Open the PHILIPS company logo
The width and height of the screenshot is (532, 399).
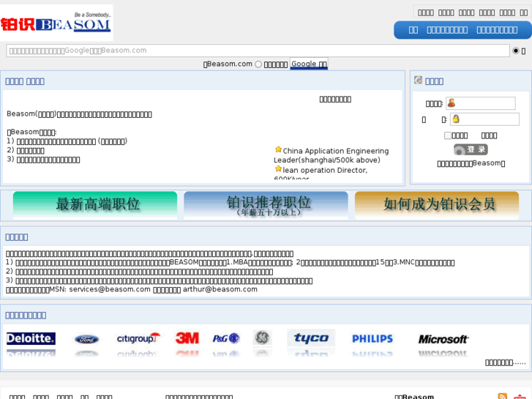[x=372, y=338]
